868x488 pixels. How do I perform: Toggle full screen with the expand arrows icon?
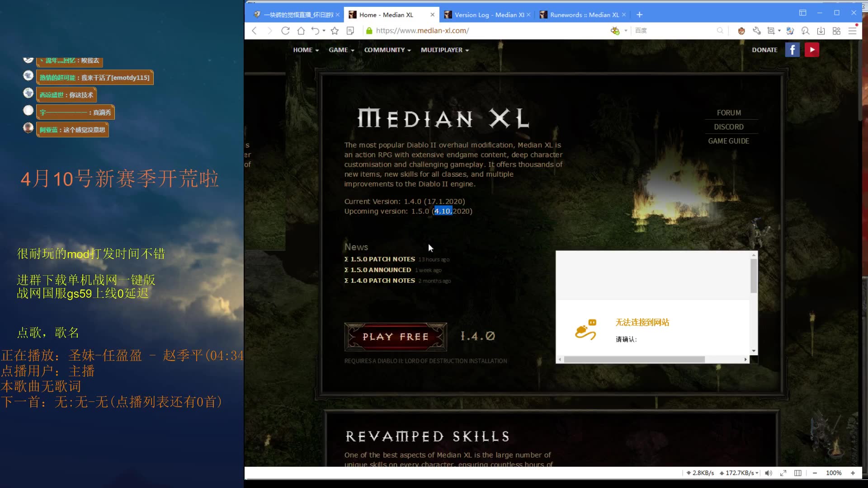[x=783, y=473]
